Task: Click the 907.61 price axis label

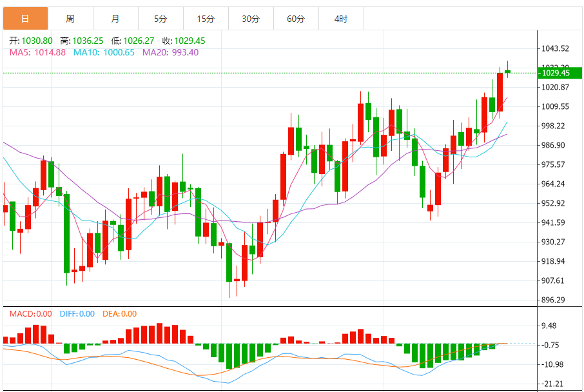Action: point(552,280)
